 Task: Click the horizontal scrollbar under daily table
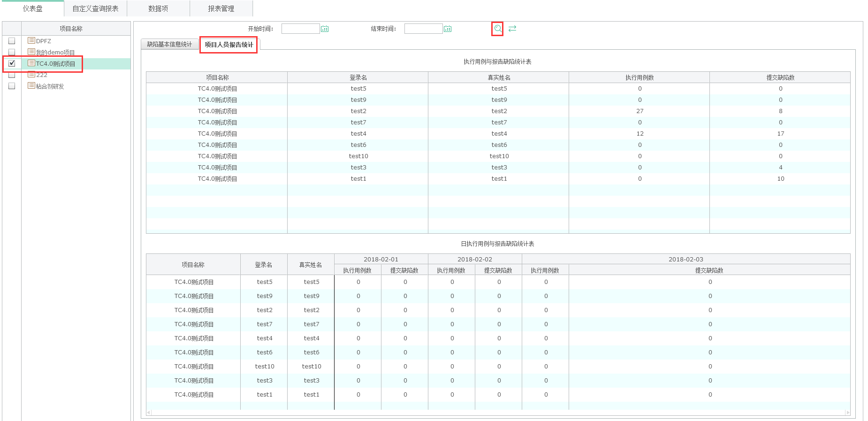(497, 413)
